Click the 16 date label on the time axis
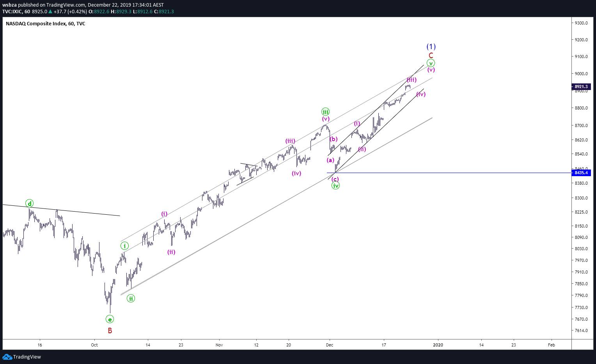The height and width of the screenshot is (364, 596). click(x=40, y=345)
